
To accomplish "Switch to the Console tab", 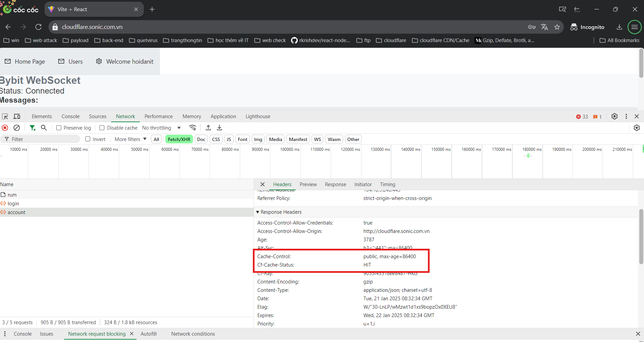I will point(70,116).
